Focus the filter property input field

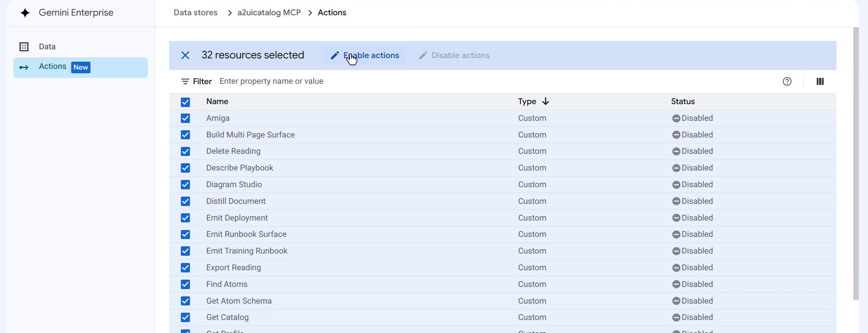(x=494, y=81)
